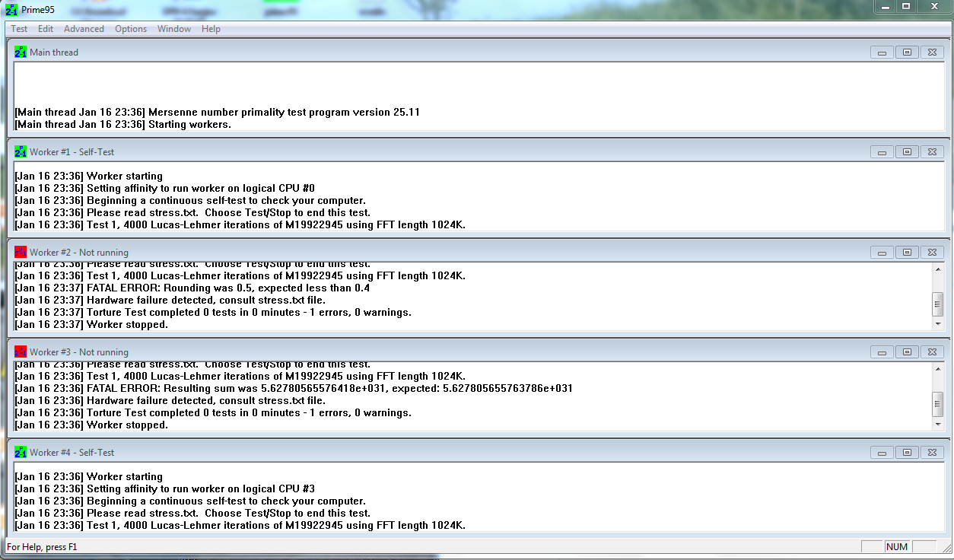Close the Worker #4 Self-Test window
The width and height of the screenshot is (954, 560).
932,452
